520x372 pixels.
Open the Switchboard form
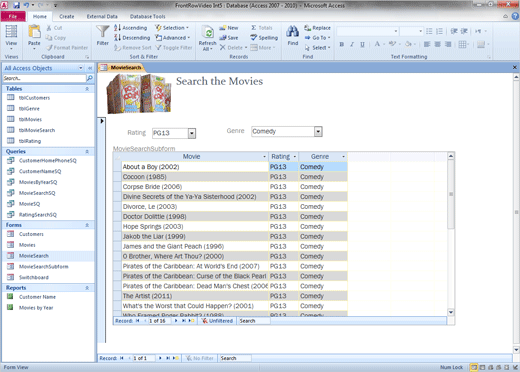(x=34, y=277)
